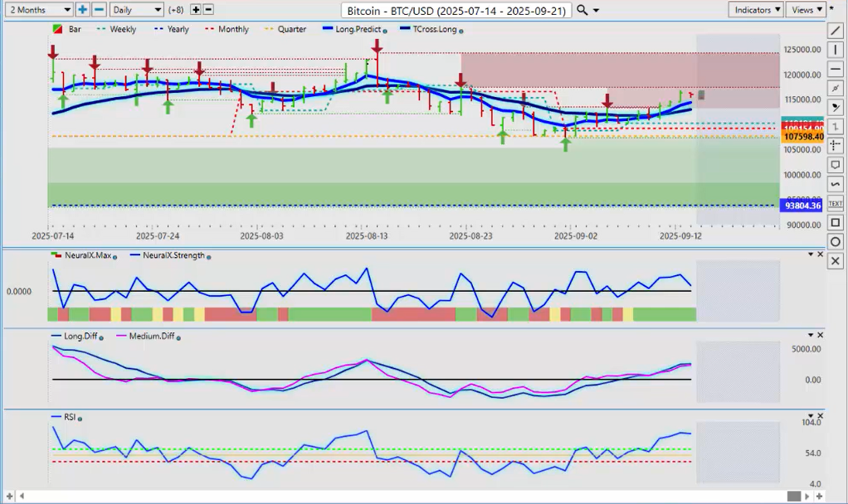Click the blue plus zoom-in button
Viewport: 848px width, 504px height.
(x=82, y=10)
